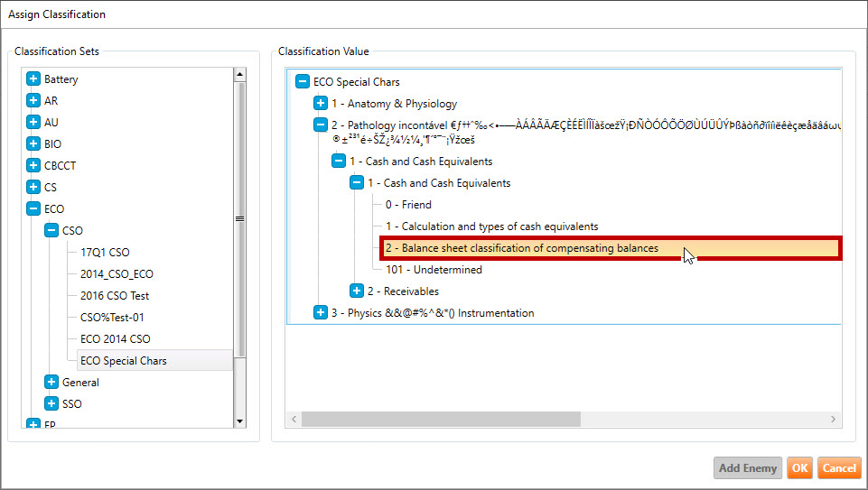Expand the 2 - Receivables node
Image resolution: width=868 pixels, height=490 pixels.
pos(357,291)
